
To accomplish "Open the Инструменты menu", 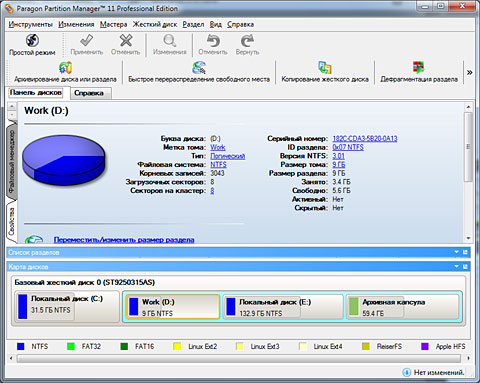I will [31, 24].
